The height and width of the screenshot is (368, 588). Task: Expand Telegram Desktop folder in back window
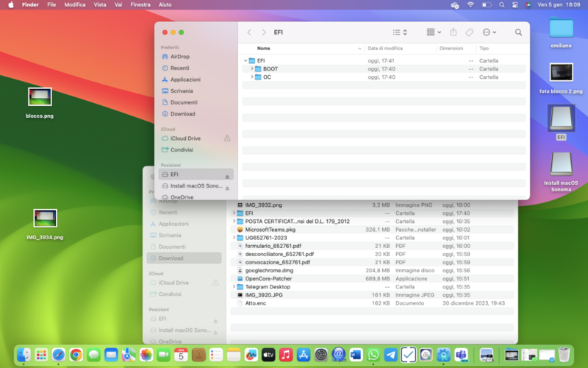(234, 286)
